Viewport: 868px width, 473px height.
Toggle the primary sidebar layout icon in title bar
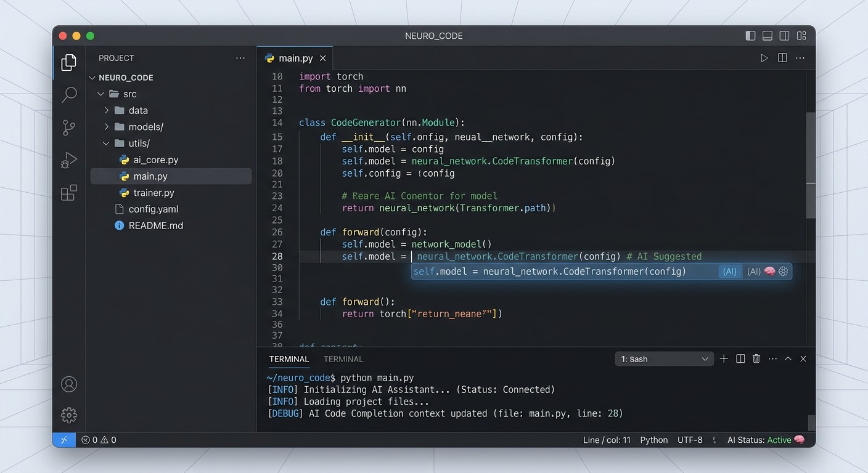[x=750, y=36]
